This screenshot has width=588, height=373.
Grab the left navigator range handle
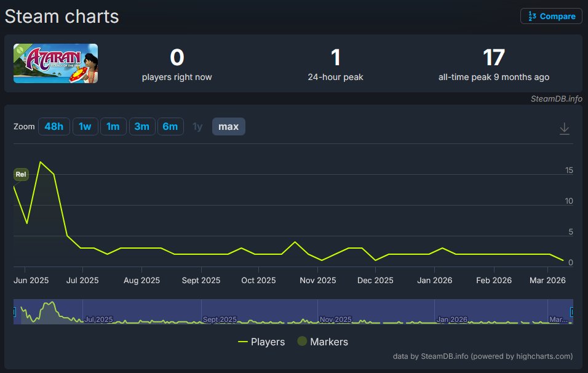(x=14, y=311)
